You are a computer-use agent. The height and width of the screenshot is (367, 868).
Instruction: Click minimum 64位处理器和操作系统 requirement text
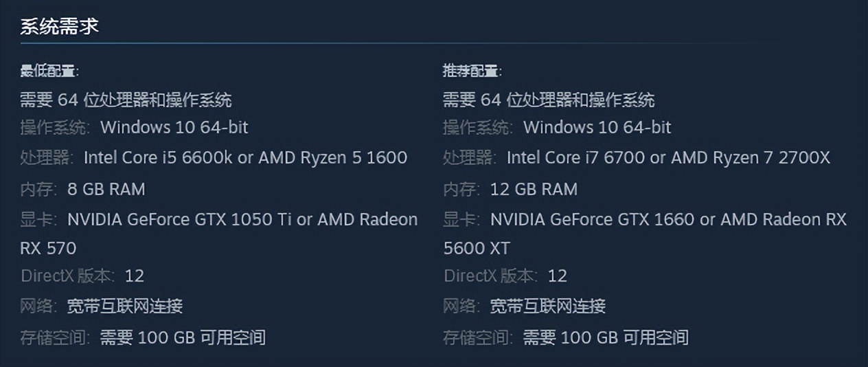click(x=126, y=100)
